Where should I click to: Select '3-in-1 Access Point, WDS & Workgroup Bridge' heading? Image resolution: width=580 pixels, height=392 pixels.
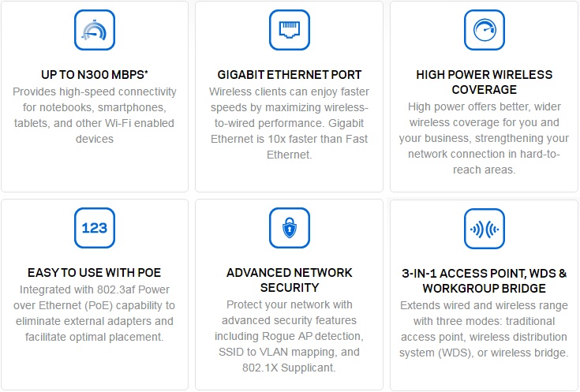[485, 281]
